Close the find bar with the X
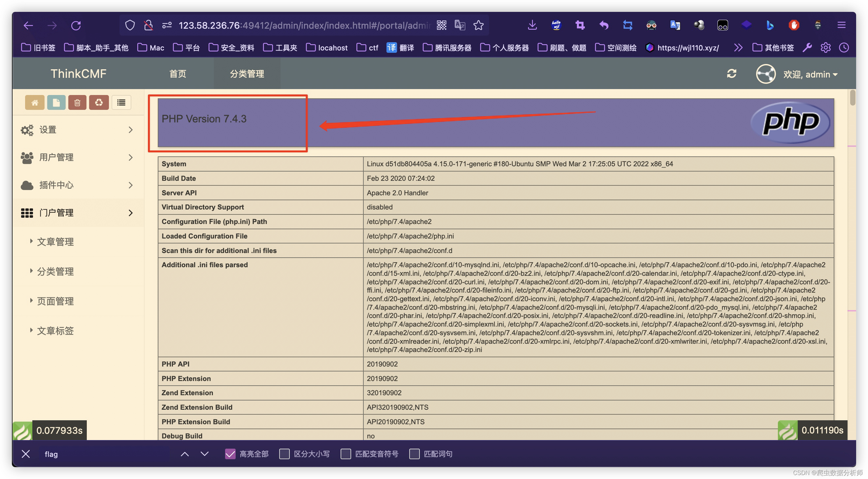 (x=26, y=454)
